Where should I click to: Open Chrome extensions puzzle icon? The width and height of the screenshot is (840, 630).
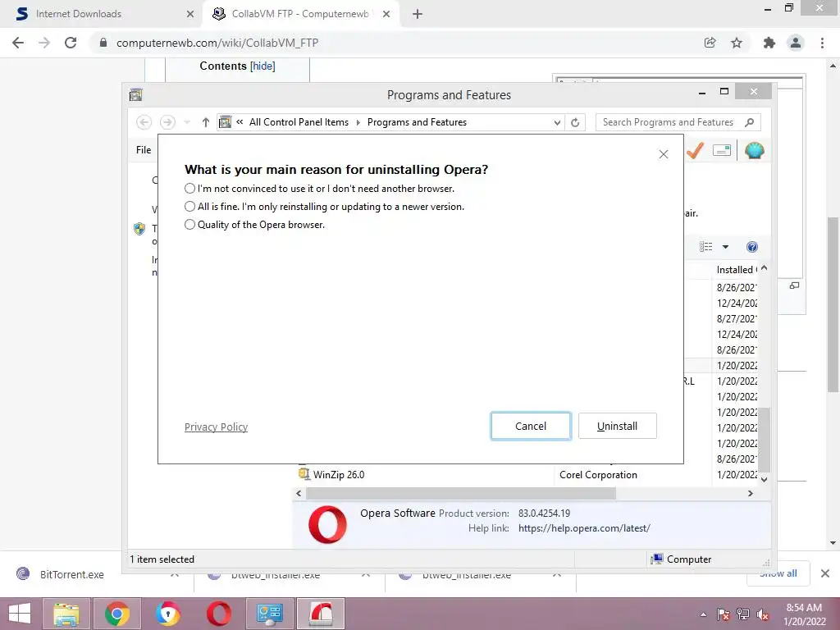pyautogui.click(x=769, y=43)
